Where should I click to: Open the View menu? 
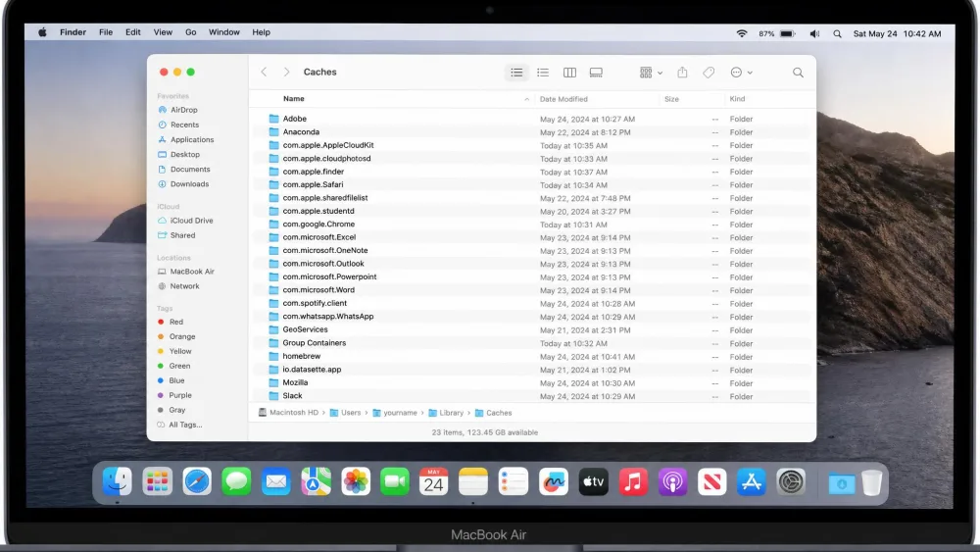tap(163, 32)
